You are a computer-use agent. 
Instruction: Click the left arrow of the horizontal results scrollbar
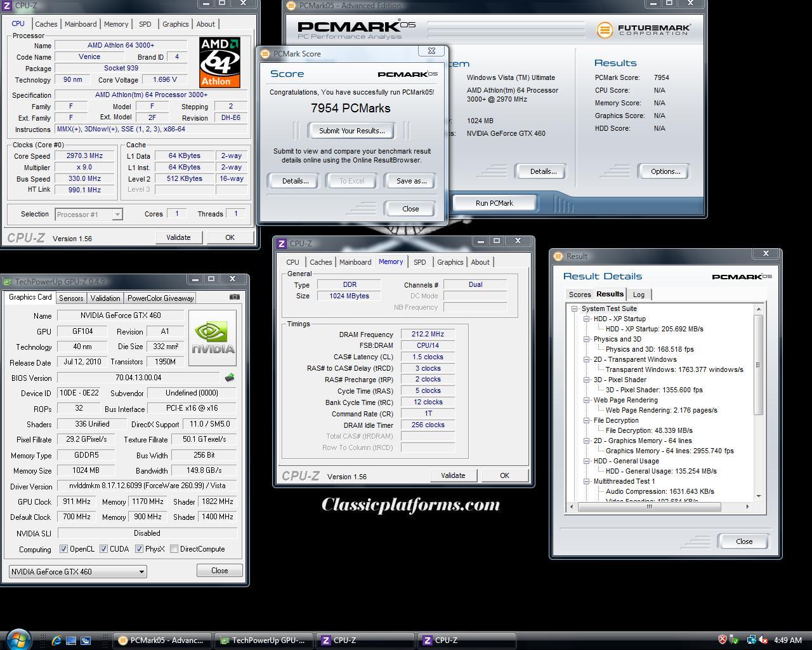572,507
